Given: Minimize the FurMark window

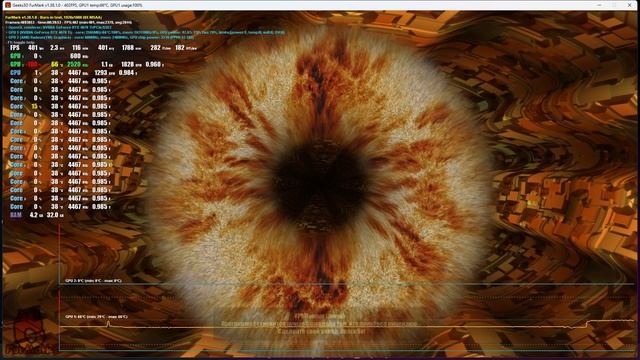Looking at the screenshot, I should click(599, 5).
